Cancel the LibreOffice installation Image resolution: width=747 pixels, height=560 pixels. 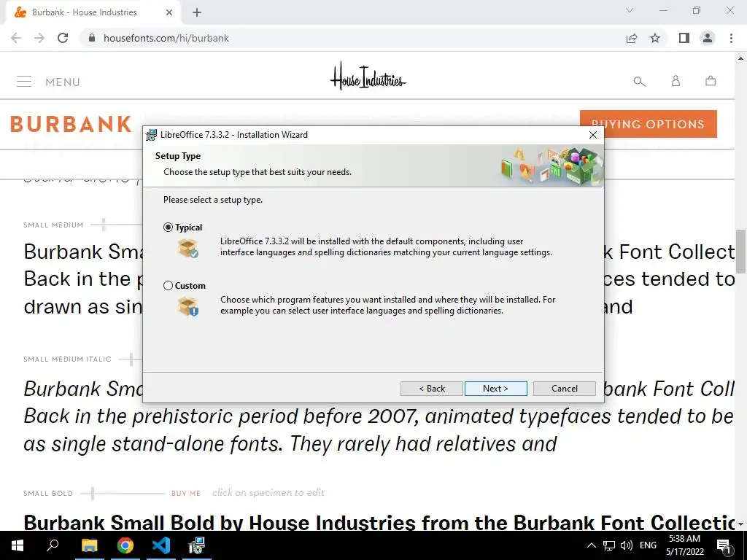pyautogui.click(x=564, y=389)
